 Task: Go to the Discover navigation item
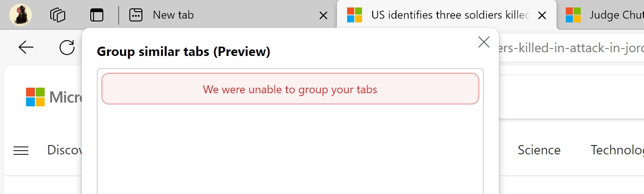(x=64, y=150)
